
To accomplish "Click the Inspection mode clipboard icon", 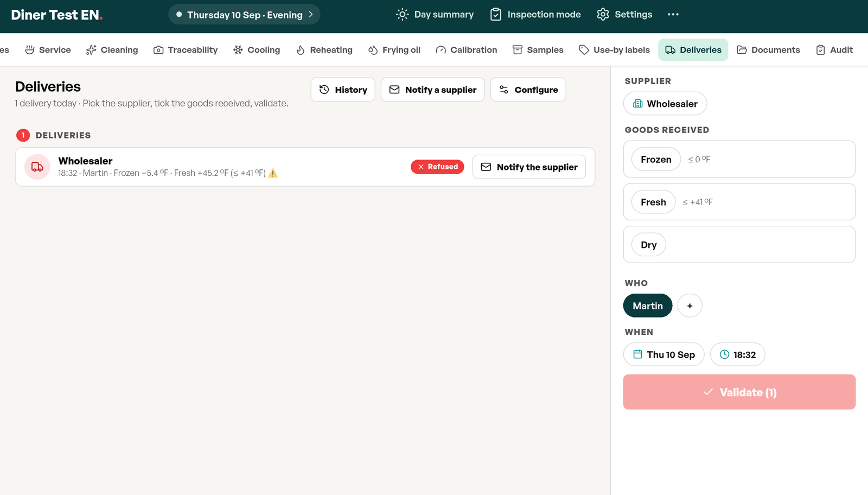I will coord(496,15).
